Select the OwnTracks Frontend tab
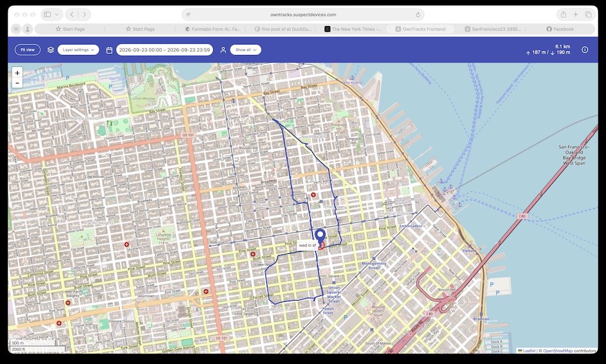The image size is (606, 364). [x=421, y=29]
